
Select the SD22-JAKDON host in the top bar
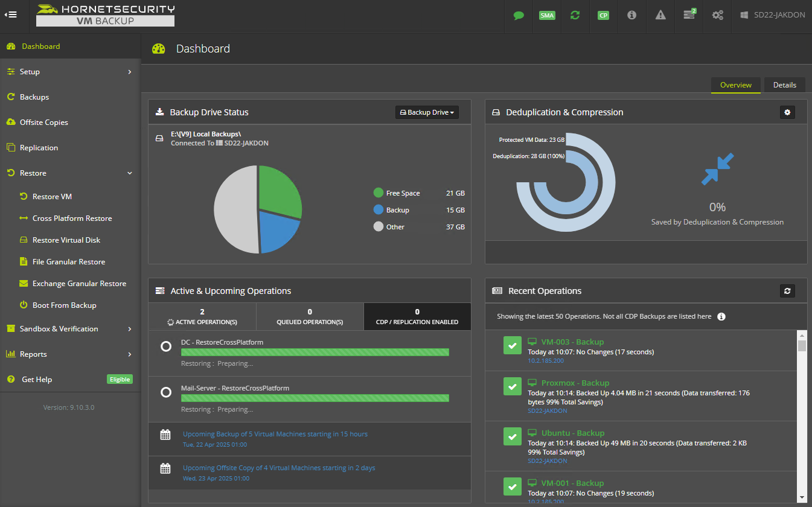[772, 15]
